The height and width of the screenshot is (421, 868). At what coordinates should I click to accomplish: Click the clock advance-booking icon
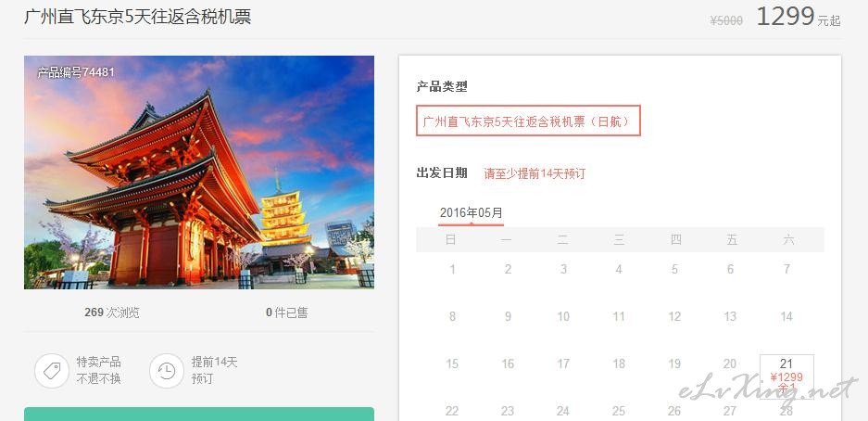click(x=166, y=371)
